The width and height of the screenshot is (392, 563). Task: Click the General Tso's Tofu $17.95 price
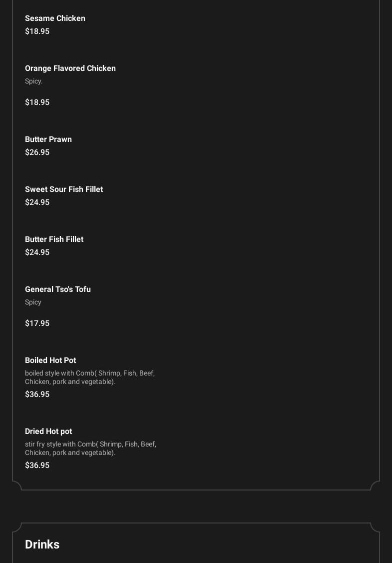point(37,323)
